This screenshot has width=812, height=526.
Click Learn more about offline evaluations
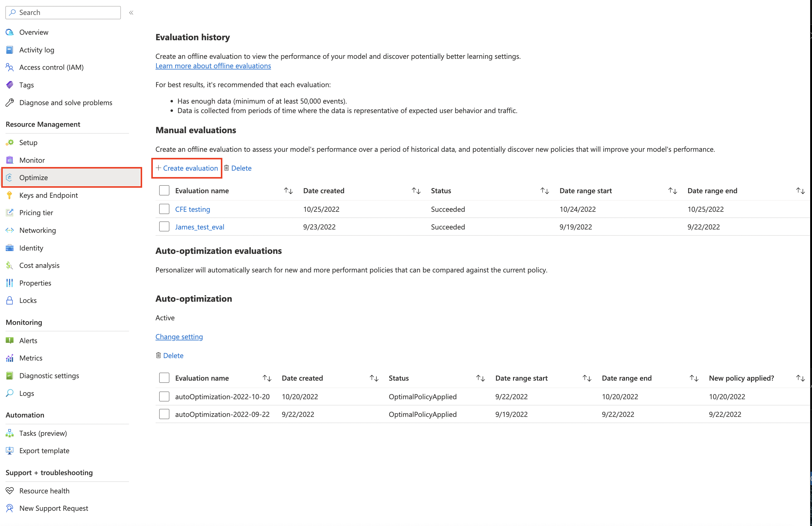213,66
